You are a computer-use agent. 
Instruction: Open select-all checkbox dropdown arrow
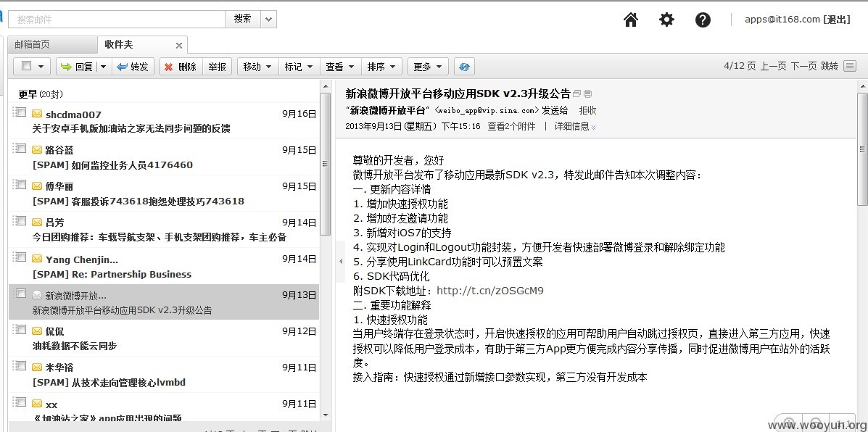[41, 67]
